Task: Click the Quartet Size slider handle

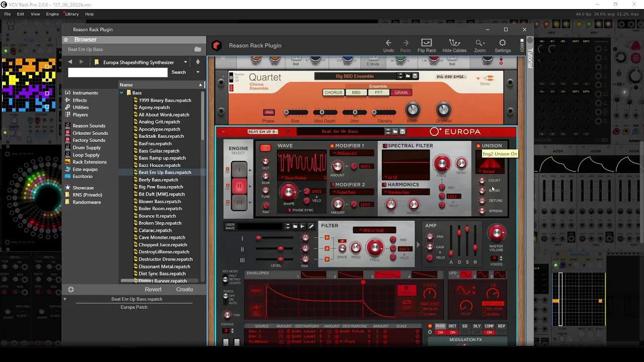Action: 286,112
